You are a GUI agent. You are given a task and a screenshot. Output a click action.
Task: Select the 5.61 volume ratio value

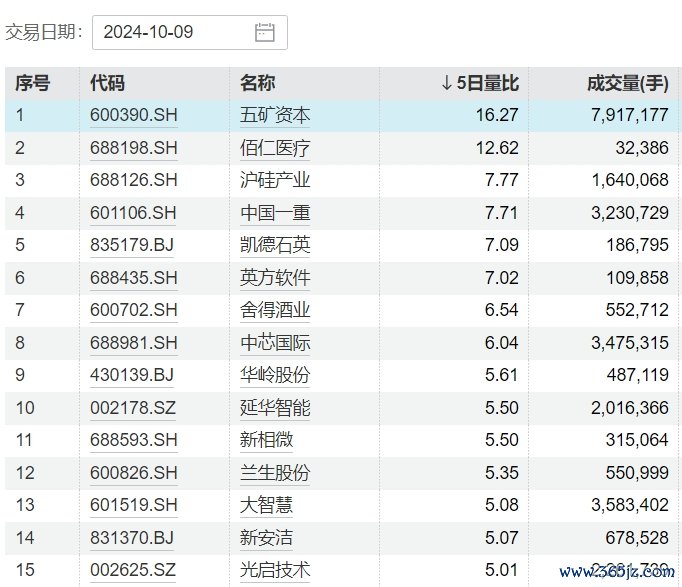point(502,375)
